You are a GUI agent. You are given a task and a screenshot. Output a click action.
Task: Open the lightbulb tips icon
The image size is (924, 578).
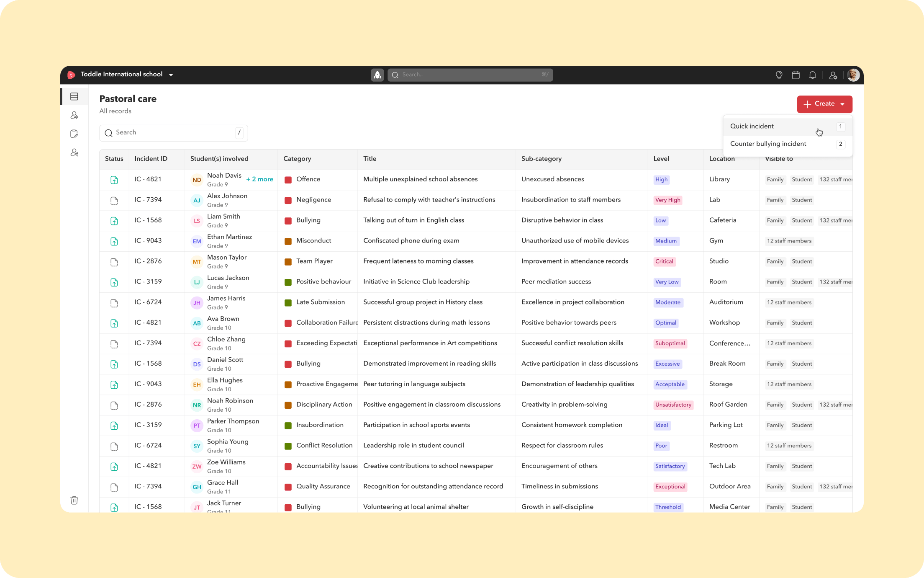coord(779,75)
